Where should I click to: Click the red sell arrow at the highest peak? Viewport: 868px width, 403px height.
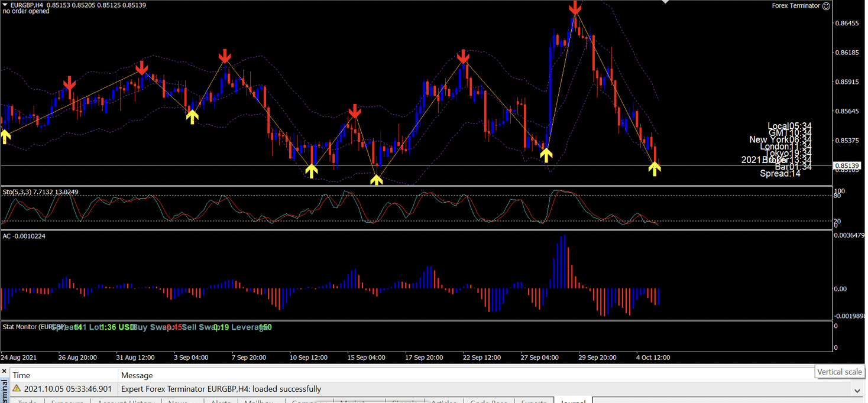click(575, 8)
